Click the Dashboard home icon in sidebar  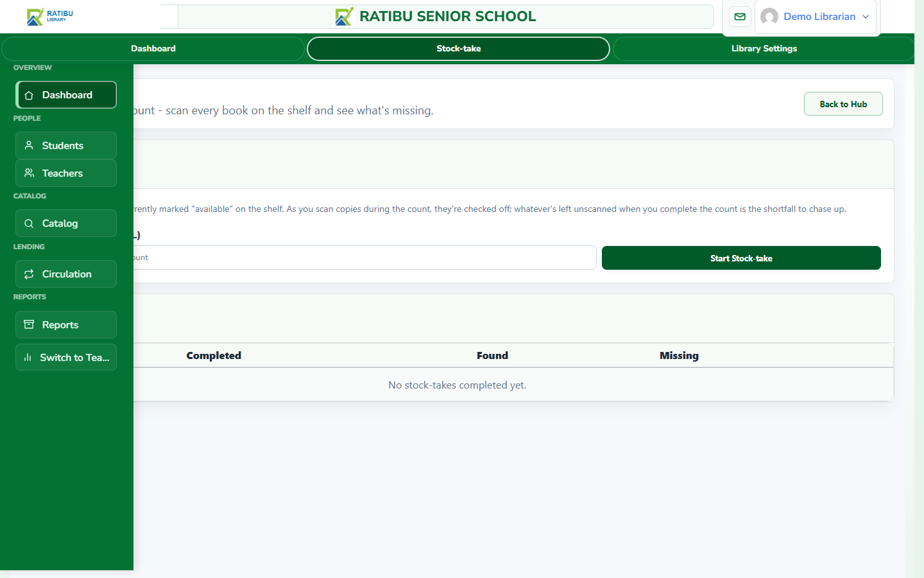(x=29, y=95)
